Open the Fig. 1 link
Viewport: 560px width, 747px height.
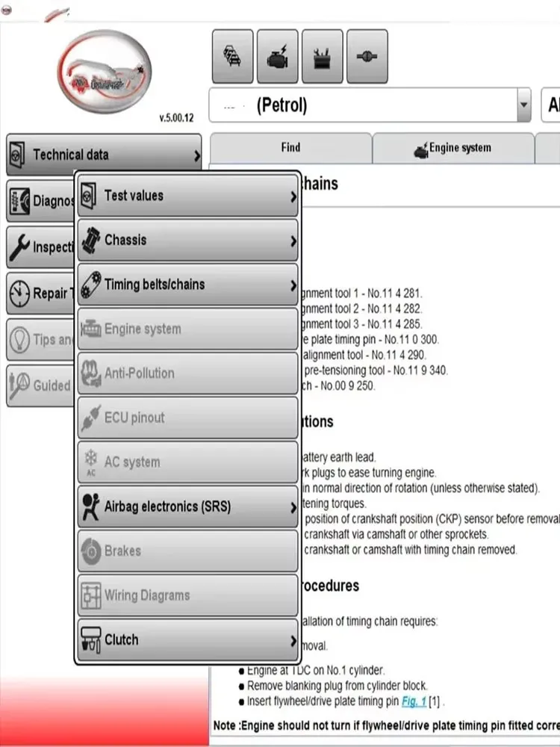[414, 701]
